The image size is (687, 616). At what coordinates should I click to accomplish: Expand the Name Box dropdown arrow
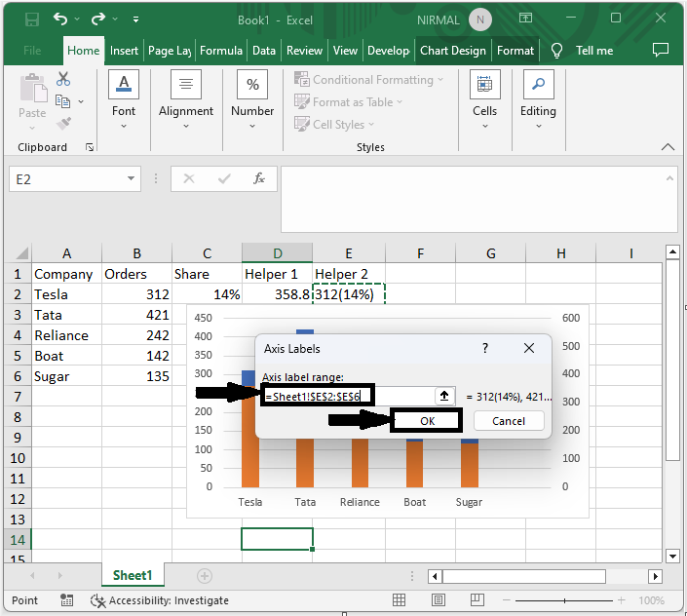click(132, 179)
